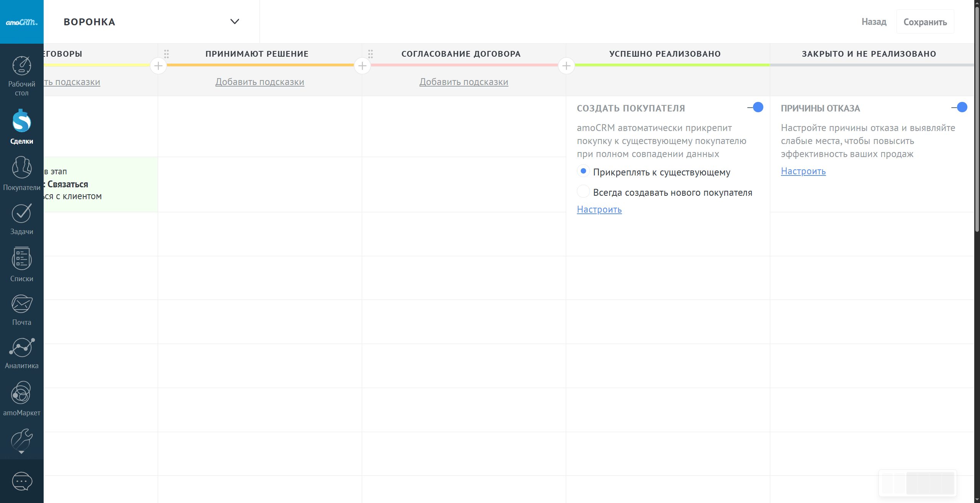Click the Сохранить button
This screenshot has width=980, height=503.
click(925, 22)
